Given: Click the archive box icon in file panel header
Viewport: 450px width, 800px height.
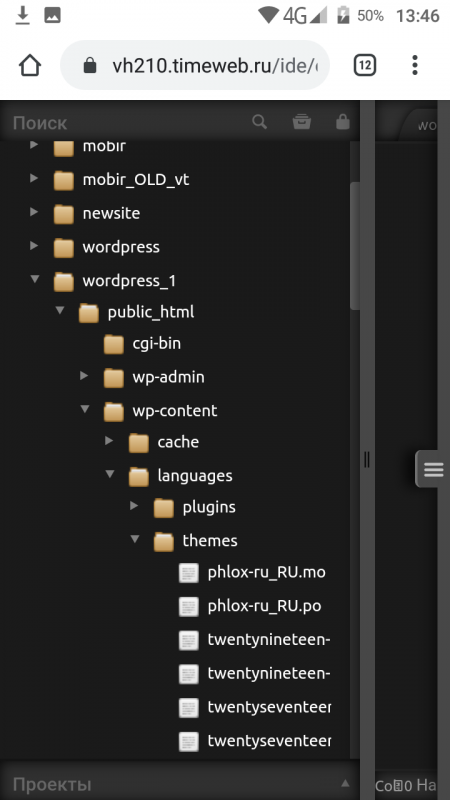Looking at the screenshot, I should 302,122.
